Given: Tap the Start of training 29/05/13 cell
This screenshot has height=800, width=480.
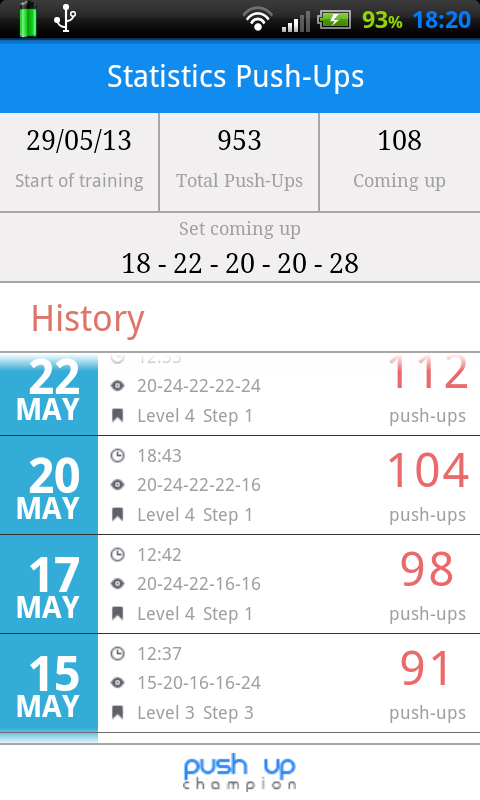Looking at the screenshot, I should [x=79, y=162].
